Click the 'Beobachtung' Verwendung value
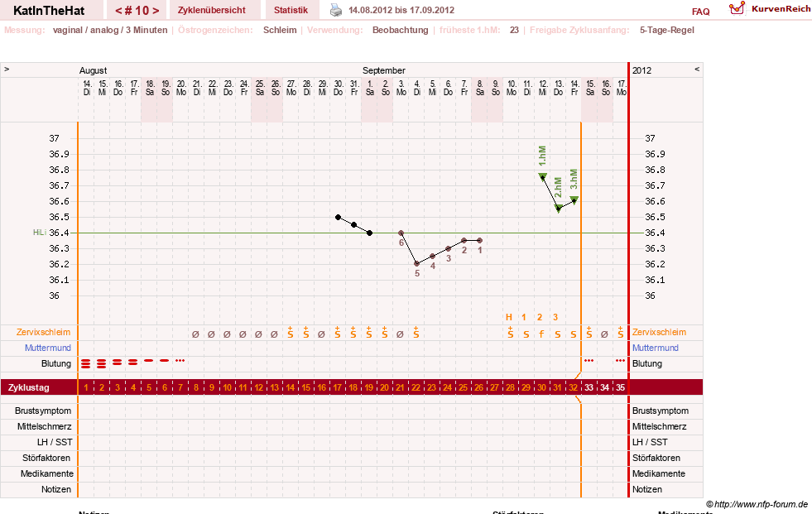Viewport: 812px width, 514px height. (401, 30)
